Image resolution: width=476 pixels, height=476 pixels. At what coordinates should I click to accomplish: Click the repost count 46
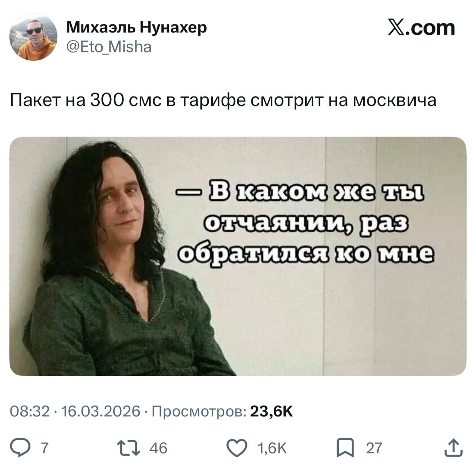click(158, 448)
